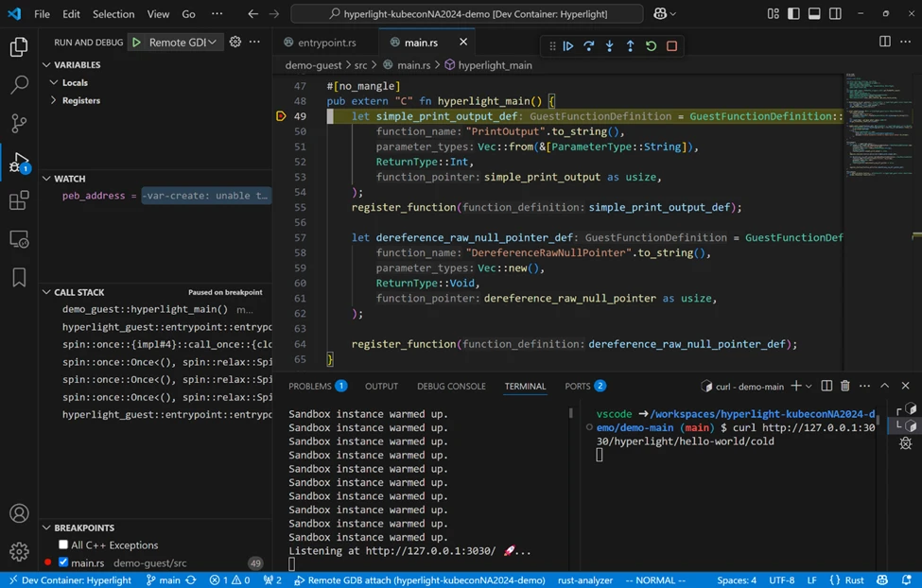Collapse the VARIABLES section

pyautogui.click(x=46, y=64)
